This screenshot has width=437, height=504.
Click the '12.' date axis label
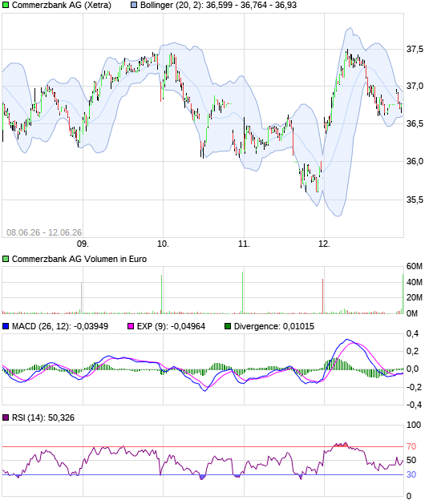[324, 244]
